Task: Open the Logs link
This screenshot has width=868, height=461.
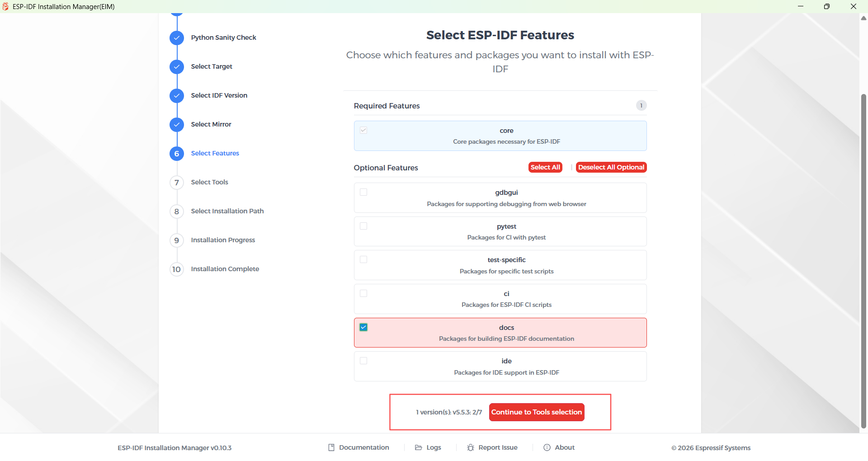Action: (434, 447)
